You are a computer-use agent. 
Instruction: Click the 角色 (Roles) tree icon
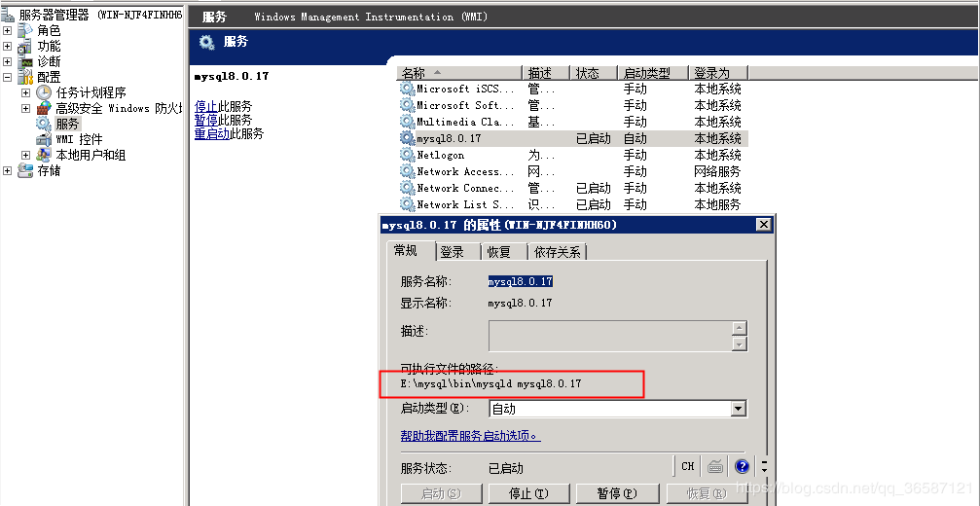tap(25, 30)
